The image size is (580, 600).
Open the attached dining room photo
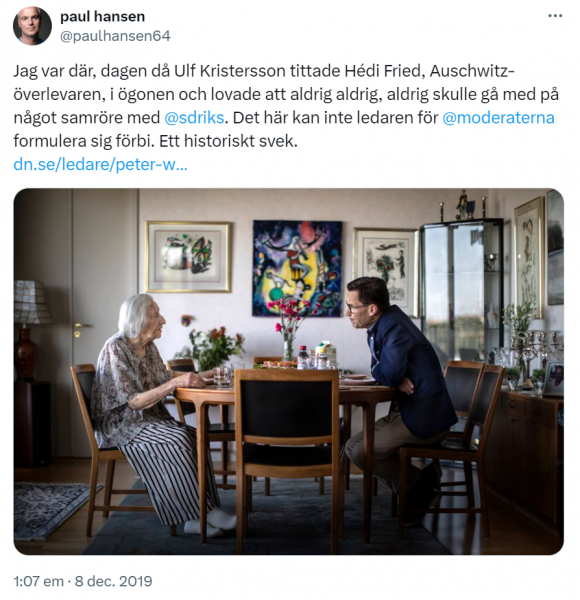pyautogui.click(x=288, y=371)
